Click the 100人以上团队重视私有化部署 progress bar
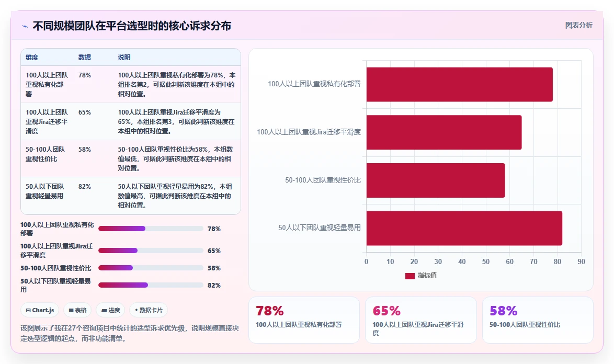Viewport: 614px width, 364px height. (151, 229)
